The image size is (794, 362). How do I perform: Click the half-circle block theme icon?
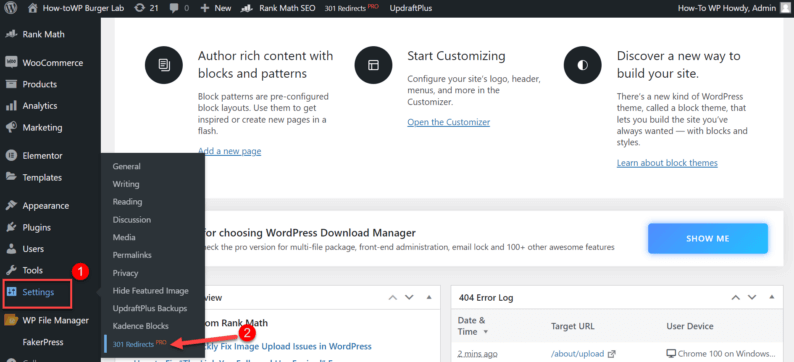[x=583, y=65]
